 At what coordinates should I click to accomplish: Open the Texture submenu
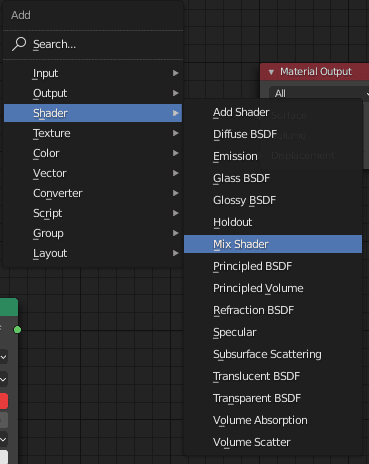click(x=93, y=133)
